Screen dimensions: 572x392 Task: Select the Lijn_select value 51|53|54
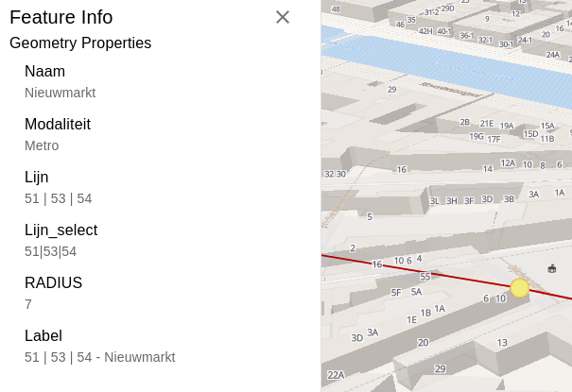(50, 251)
